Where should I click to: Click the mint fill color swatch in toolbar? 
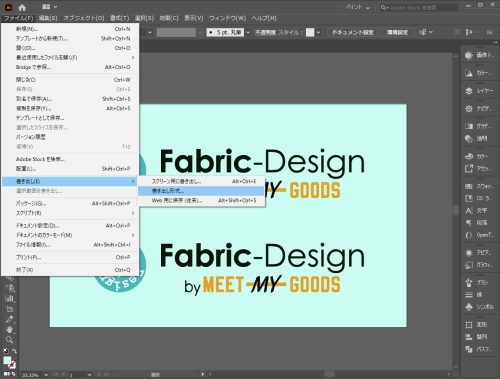7,360
